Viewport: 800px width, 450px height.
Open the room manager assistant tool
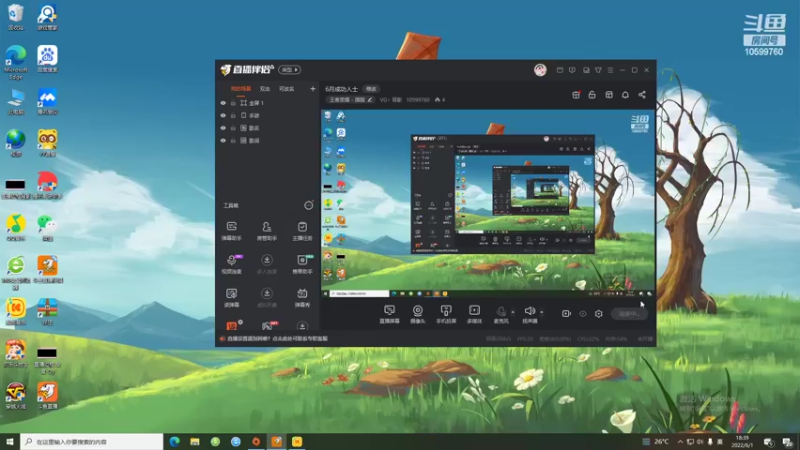click(266, 231)
